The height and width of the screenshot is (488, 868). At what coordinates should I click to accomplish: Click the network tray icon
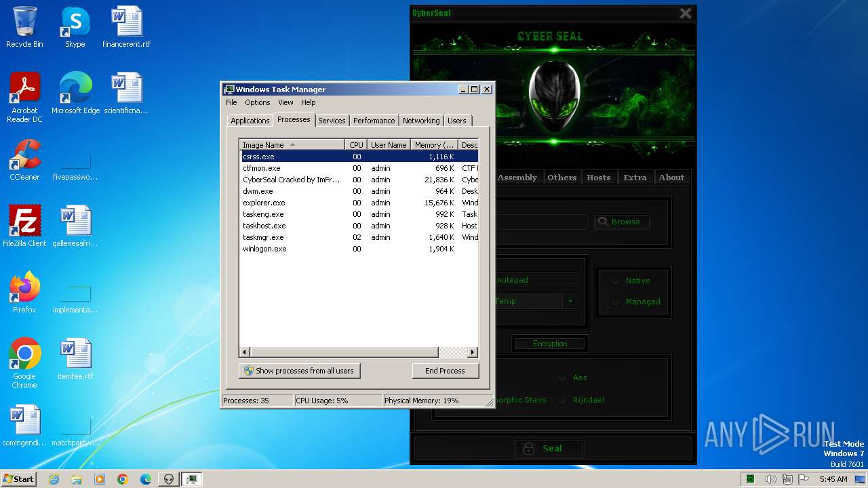pos(787,479)
